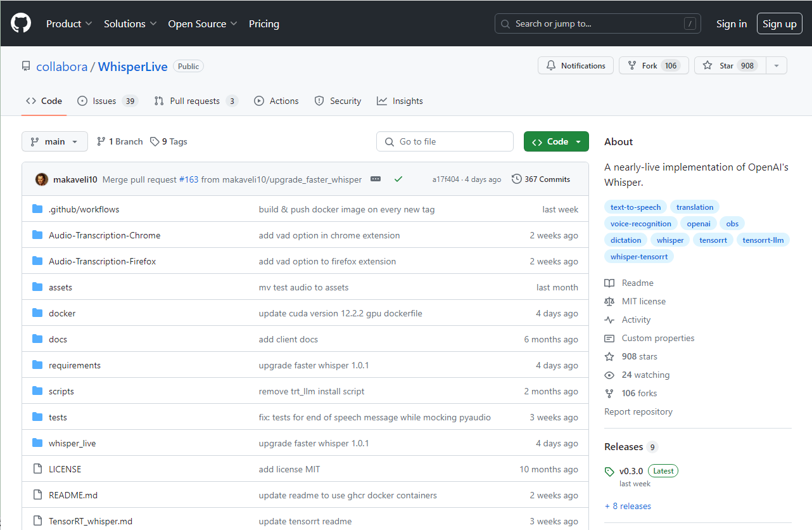Open pull request #163 link

tap(189, 179)
